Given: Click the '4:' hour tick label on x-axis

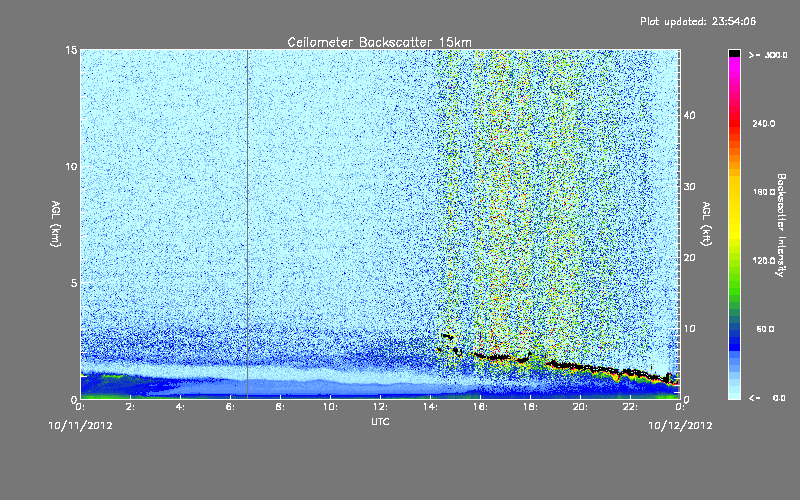Looking at the screenshot, I should (x=180, y=407).
